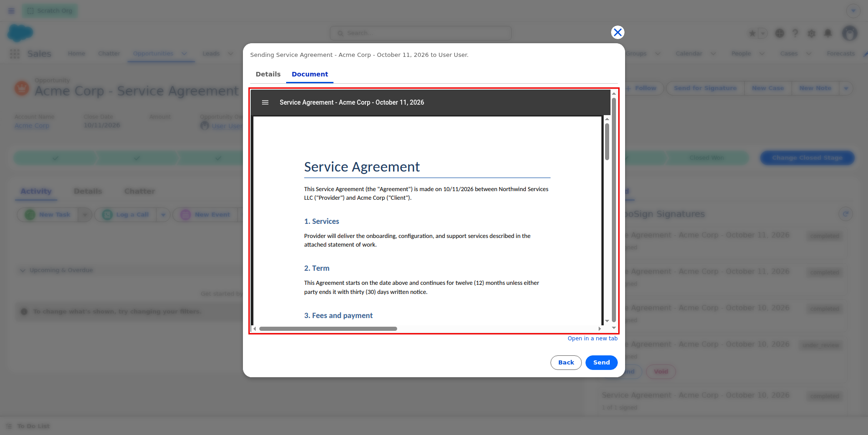Collapse the Upcoming & Overdue section
Viewport: 868px width, 435px height.
pyautogui.click(x=23, y=270)
